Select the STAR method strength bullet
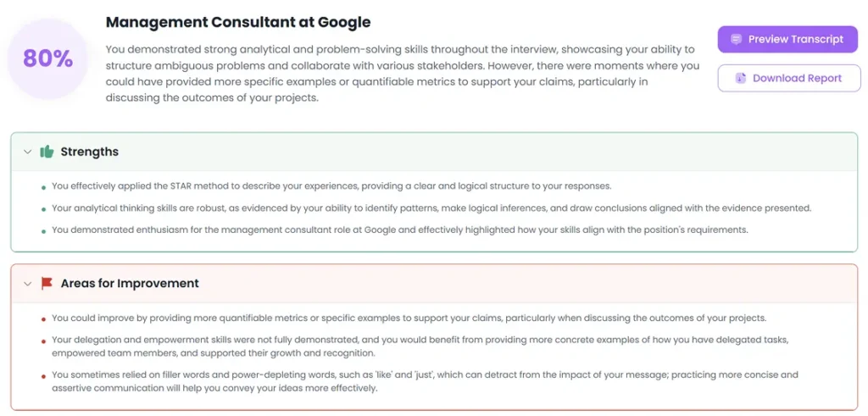 click(331, 186)
